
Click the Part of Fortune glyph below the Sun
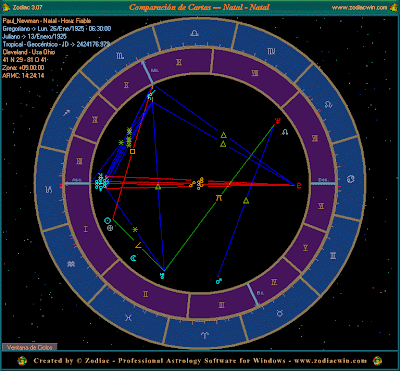coord(110,228)
